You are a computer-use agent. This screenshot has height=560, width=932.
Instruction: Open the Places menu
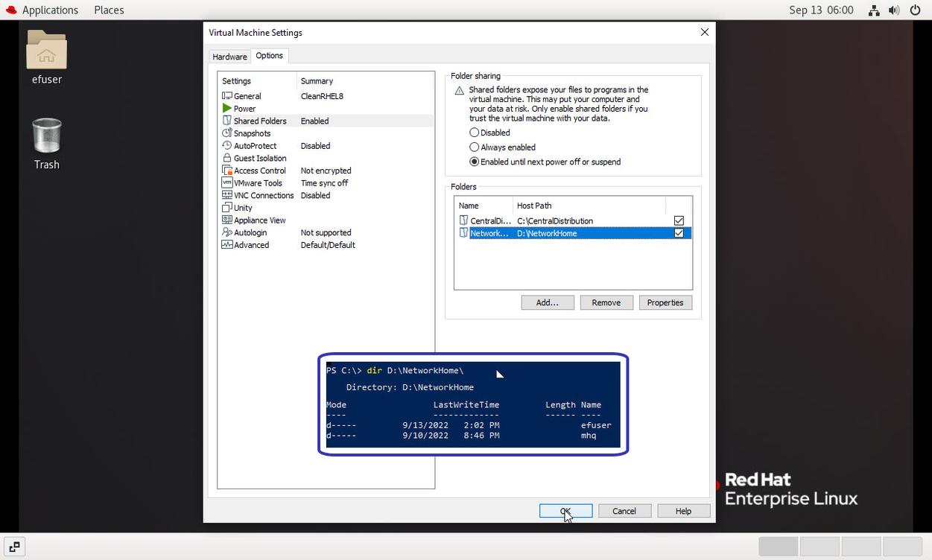point(109,10)
